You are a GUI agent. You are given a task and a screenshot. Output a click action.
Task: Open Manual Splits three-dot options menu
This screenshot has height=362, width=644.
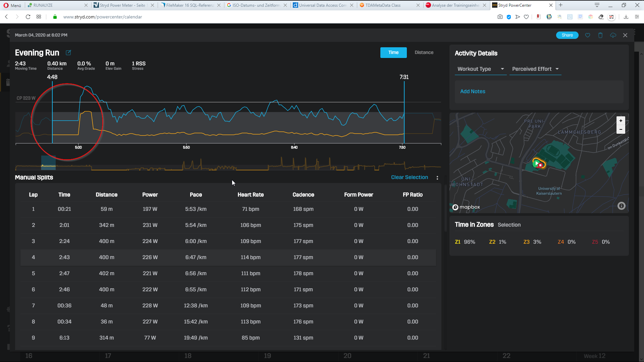pos(437,178)
